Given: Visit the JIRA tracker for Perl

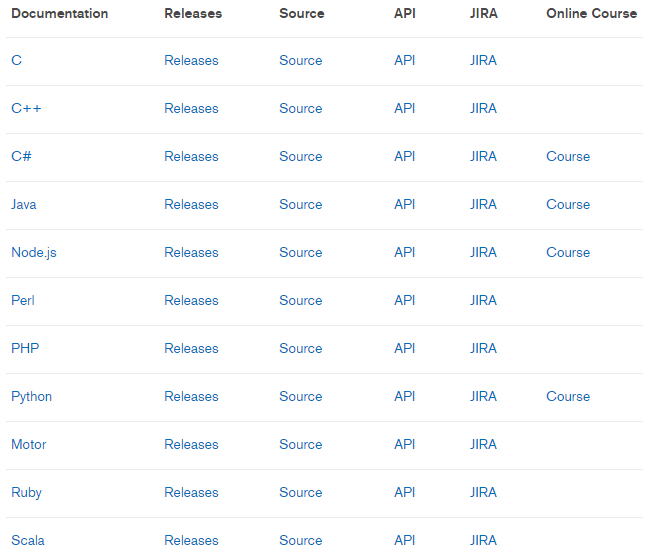Looking at the screenshot, I should click(x=483, y=301).
